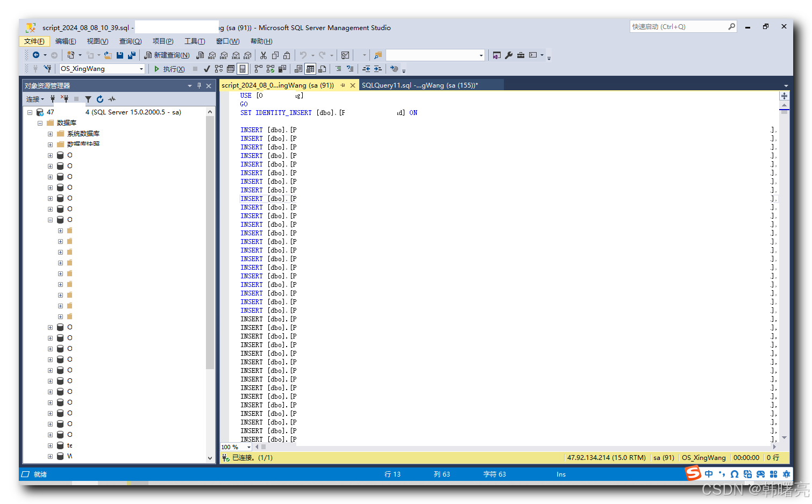
Task: Open a new database engine query icon
Action: tap(200, 55)
